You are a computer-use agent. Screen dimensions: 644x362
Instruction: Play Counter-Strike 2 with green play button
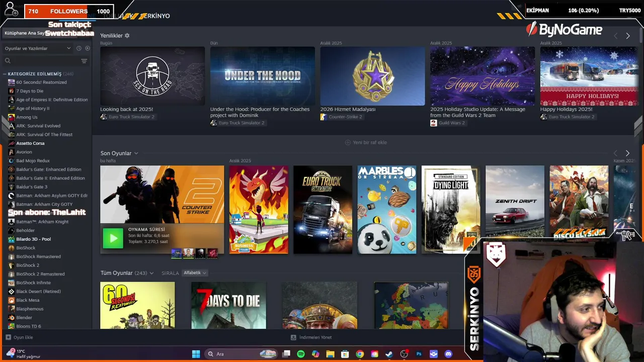(x=113, y=238)
